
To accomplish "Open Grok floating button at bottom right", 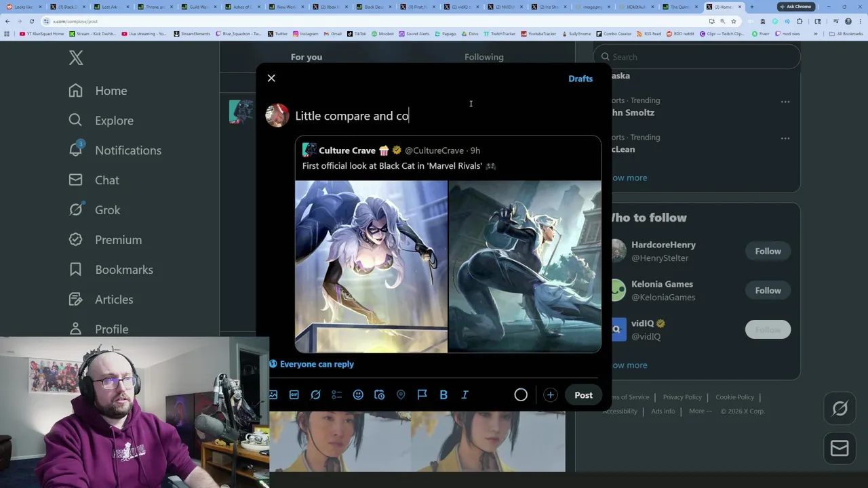I will point(840,408).
